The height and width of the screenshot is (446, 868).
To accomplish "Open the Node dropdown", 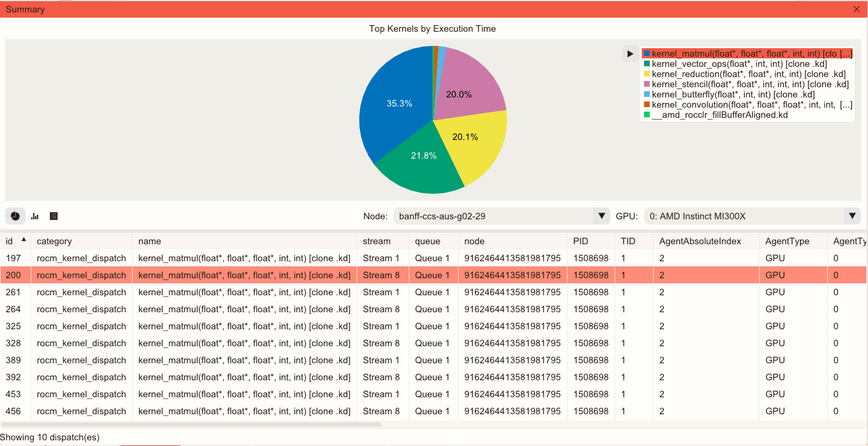I will pyautogui.click(x=501, y=216).
